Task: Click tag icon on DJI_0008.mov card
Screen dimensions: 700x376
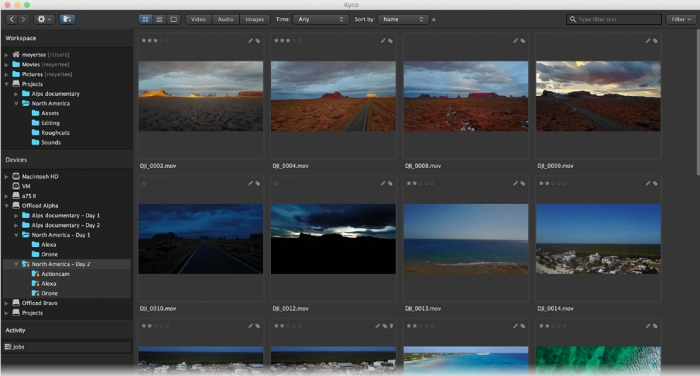Action: tap(523, 41)
